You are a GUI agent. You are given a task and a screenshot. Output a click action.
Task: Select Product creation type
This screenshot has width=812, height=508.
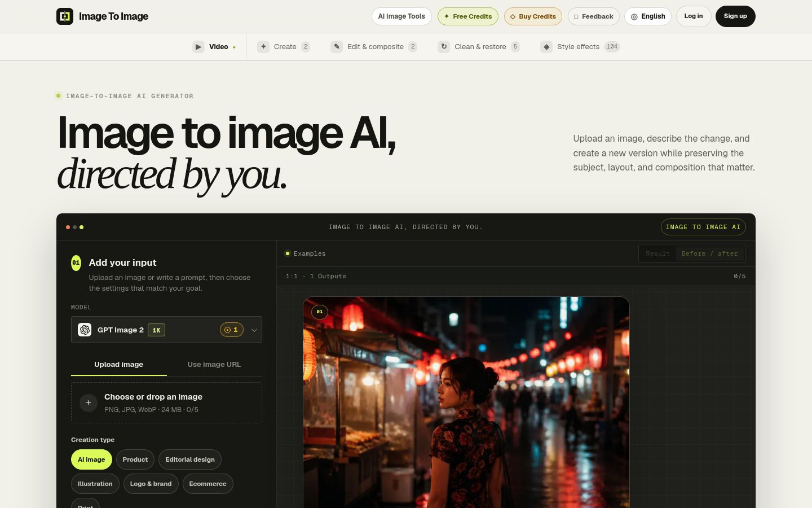pyautogui.click(x=135, y=459)
